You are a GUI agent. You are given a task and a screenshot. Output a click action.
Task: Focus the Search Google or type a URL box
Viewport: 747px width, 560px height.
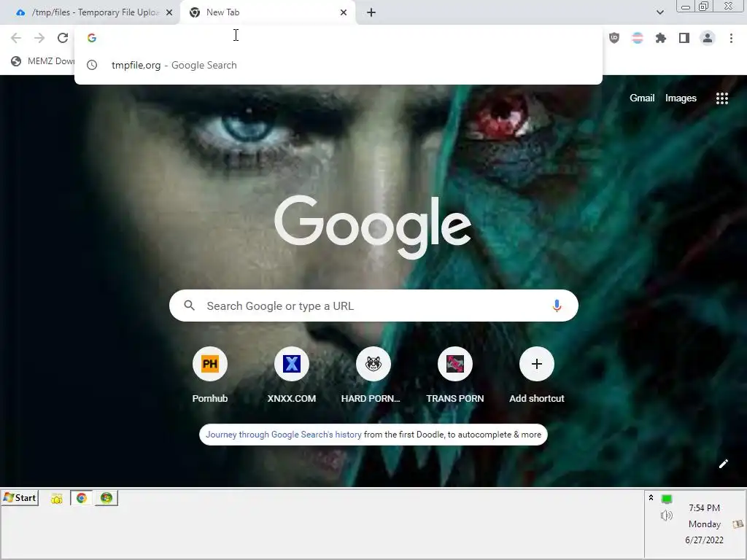pyautogui.click(x=373, y=306)
